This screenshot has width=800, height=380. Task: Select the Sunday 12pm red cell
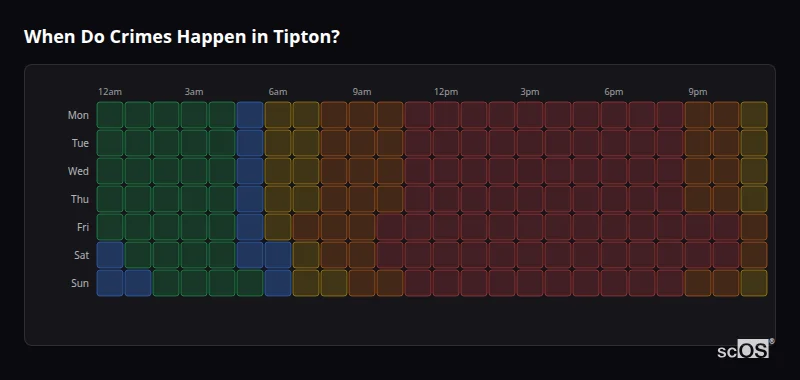pos(446,283)
